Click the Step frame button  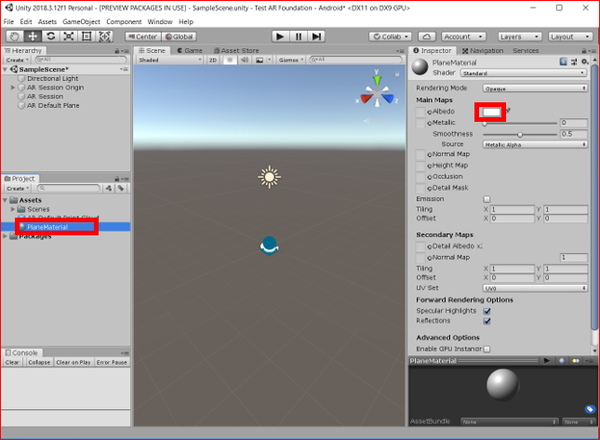316,36
